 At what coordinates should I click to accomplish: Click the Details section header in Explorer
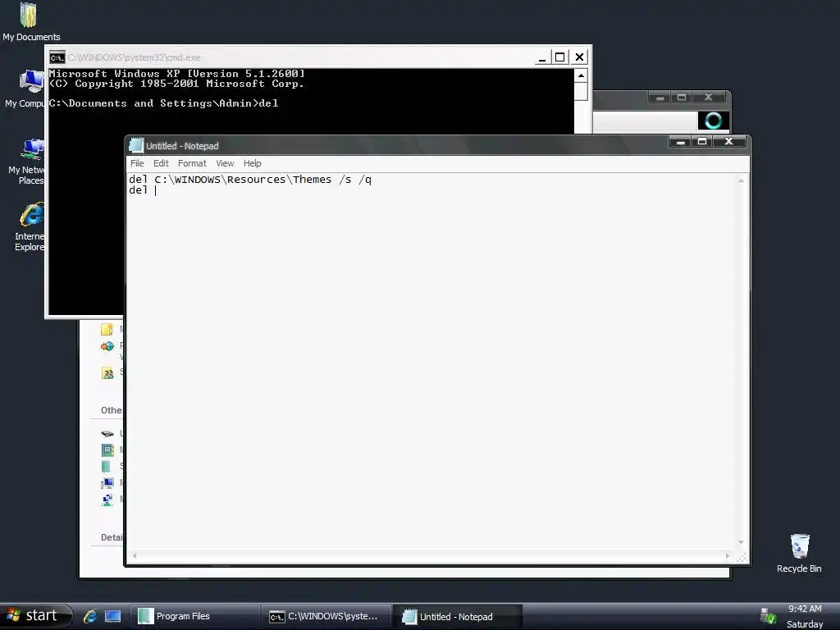click(x=112, y=537)
